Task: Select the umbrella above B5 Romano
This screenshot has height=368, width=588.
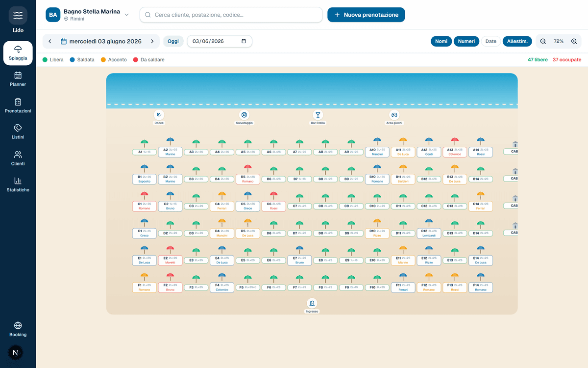Action: (248, 169)
